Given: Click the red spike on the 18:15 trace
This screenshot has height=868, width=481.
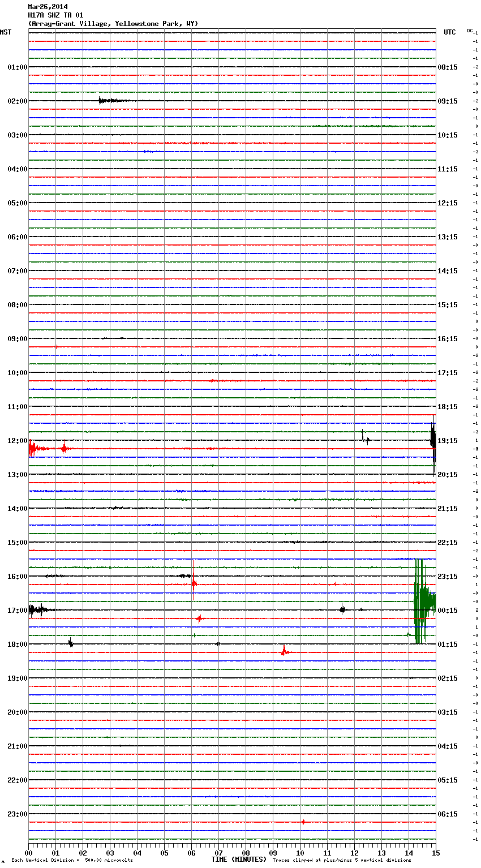Looking at the screenshot, I should point(284,651).
